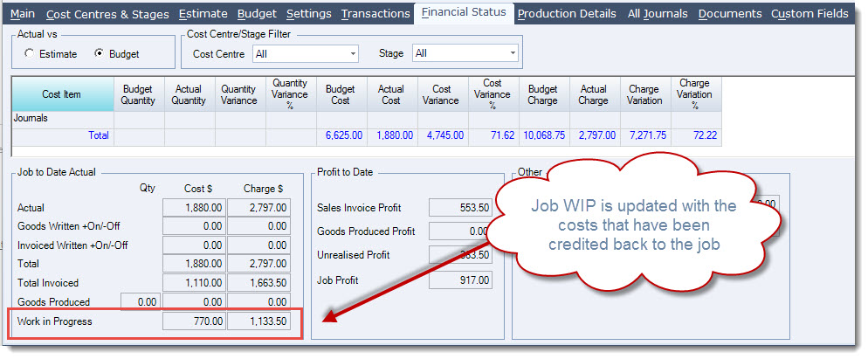Go to the Settings tab
This screenshot has width=868, height=359.
tap(309, 13)
